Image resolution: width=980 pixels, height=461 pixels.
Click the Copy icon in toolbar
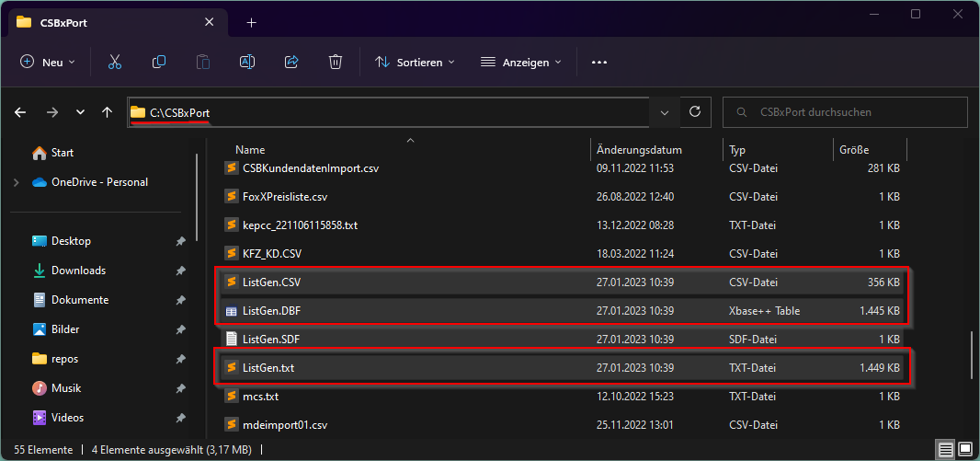tap(159, 62)
